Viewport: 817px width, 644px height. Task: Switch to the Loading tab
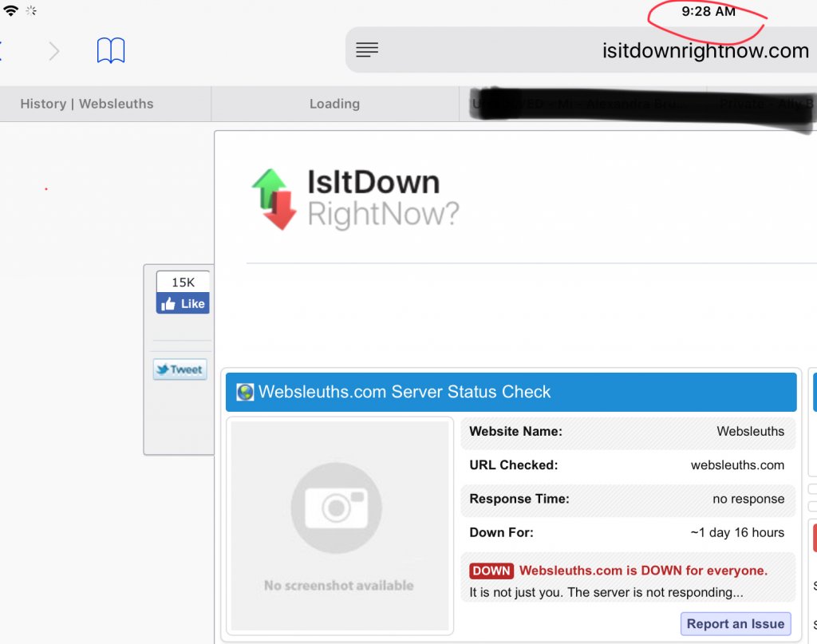[334, 104]
